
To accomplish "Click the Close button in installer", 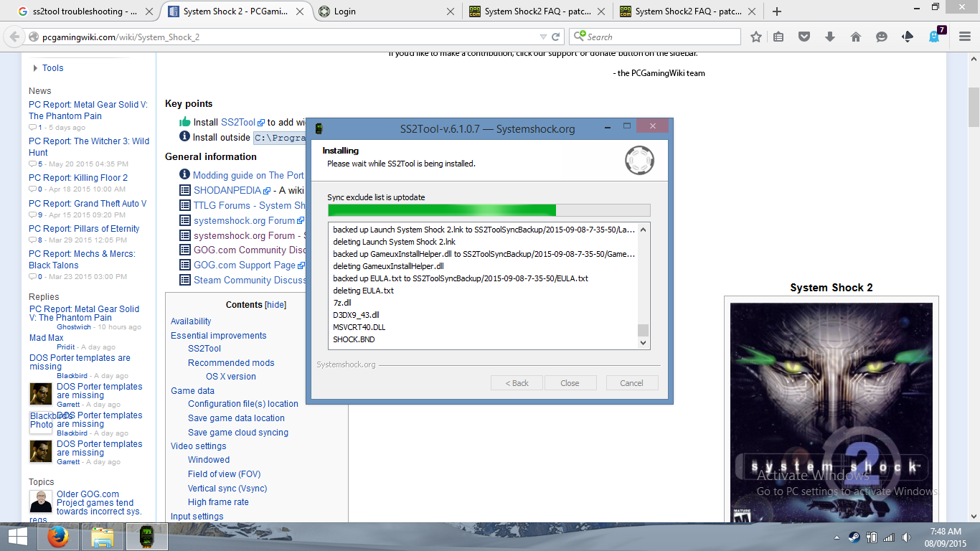I will (570, 383).
